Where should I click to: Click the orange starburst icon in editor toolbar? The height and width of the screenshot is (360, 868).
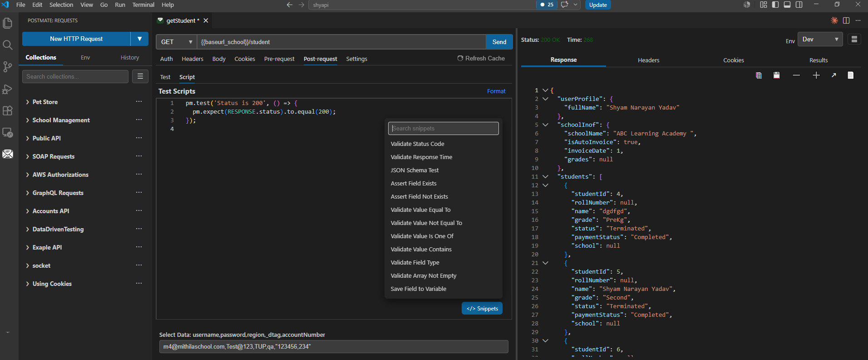point(834,20)
